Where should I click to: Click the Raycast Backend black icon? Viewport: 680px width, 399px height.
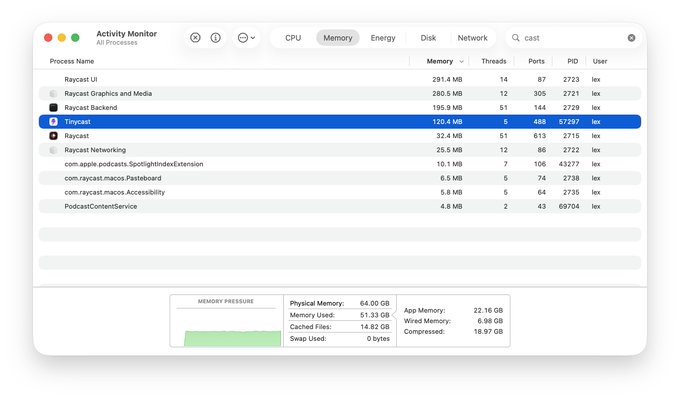pos(53,108)
